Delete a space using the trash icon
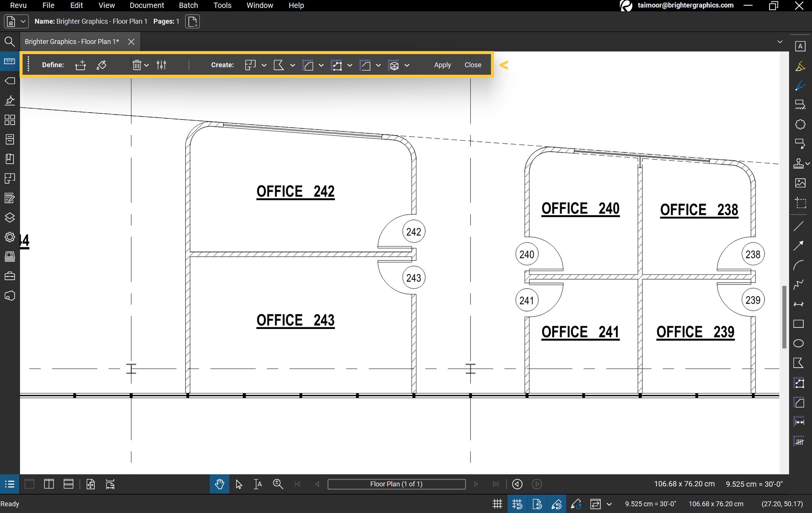Viewport: 812px width, 513px height. click(137, 65)
